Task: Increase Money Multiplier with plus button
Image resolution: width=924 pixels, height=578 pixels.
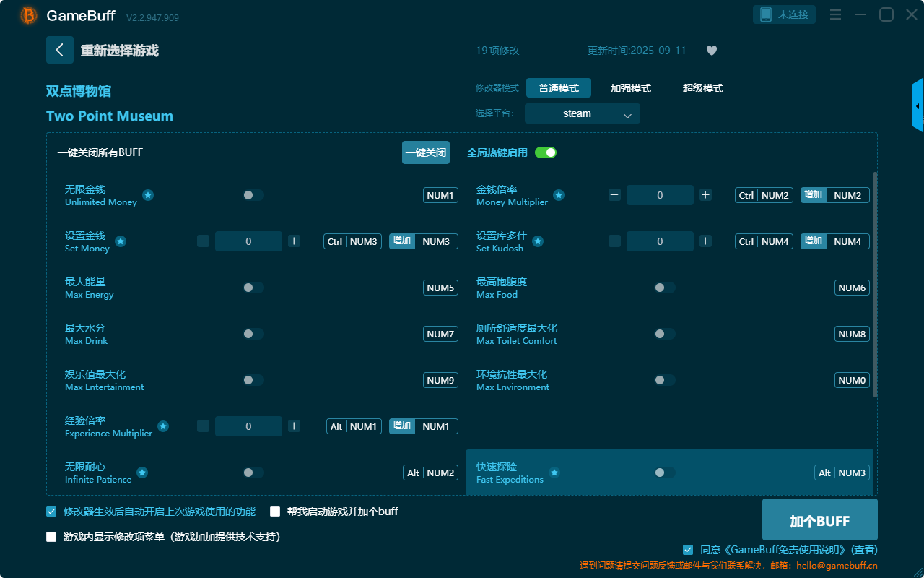Action: tap(705, 195)
